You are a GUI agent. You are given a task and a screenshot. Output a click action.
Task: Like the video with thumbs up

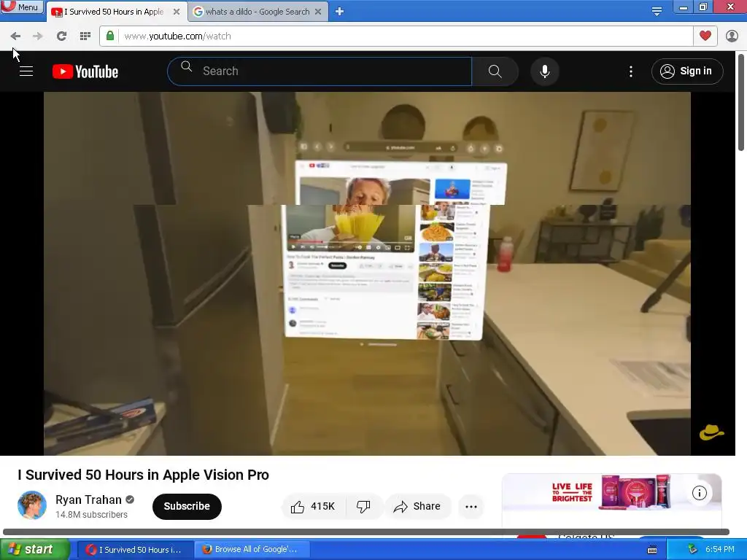coord(313,506)
